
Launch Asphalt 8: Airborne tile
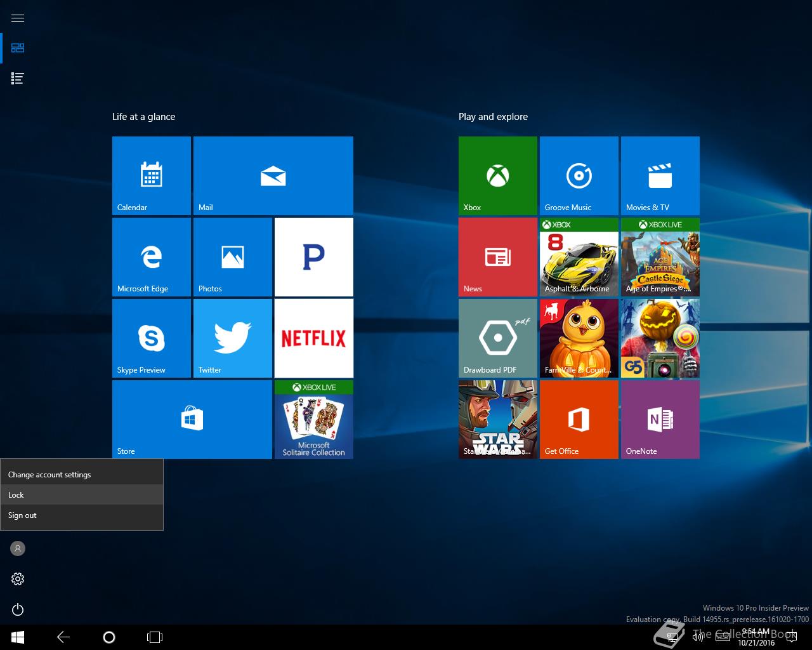click(579, 257)
